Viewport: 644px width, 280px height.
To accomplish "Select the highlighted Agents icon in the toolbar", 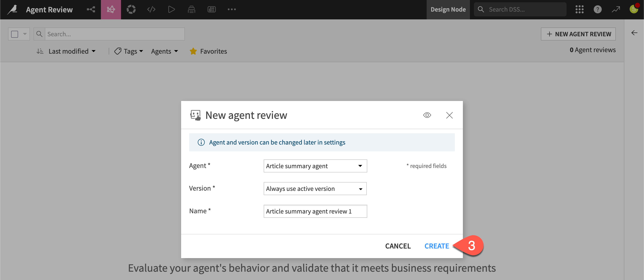I will 111,9.
